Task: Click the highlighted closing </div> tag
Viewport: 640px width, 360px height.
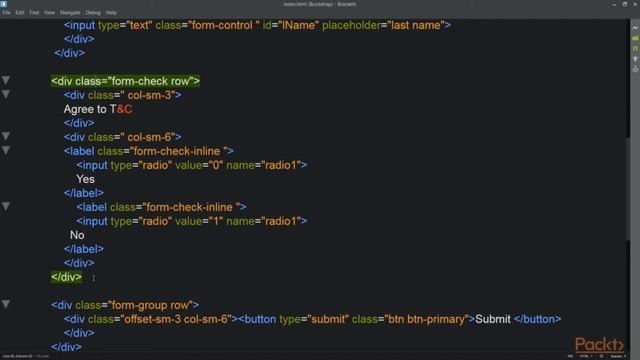Action: tap(67, 277)
